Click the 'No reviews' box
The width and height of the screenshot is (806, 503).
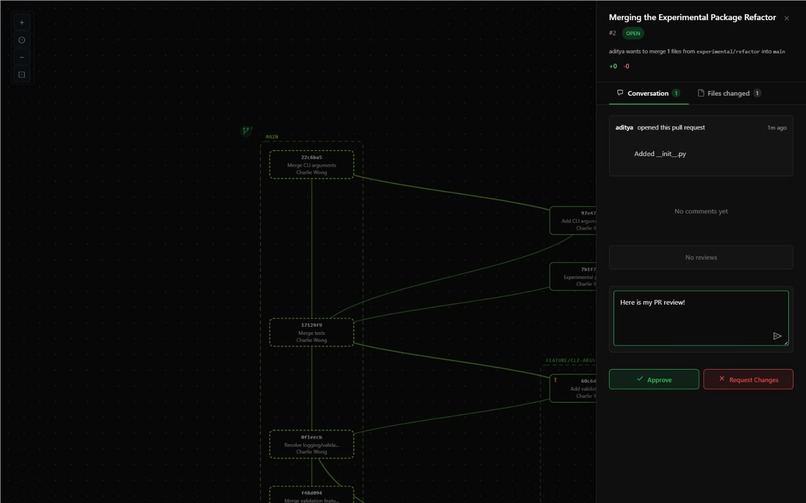click(701, 257)
